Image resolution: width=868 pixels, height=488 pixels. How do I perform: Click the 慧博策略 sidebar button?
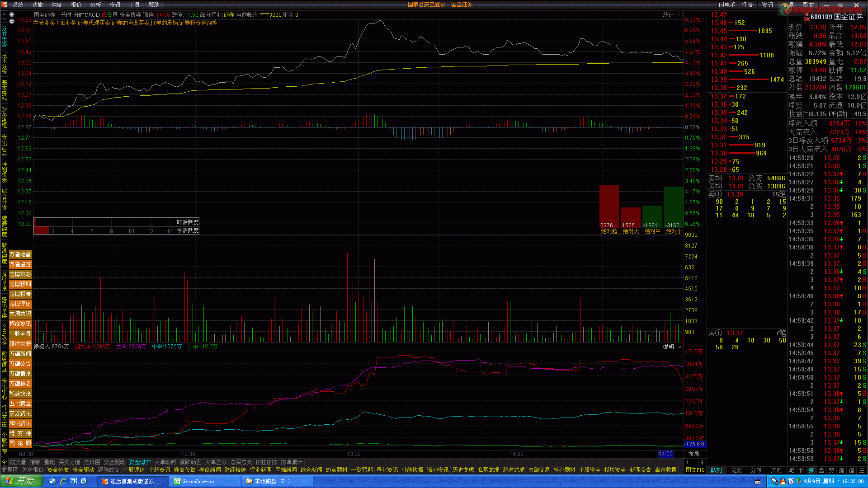point(20,274)
